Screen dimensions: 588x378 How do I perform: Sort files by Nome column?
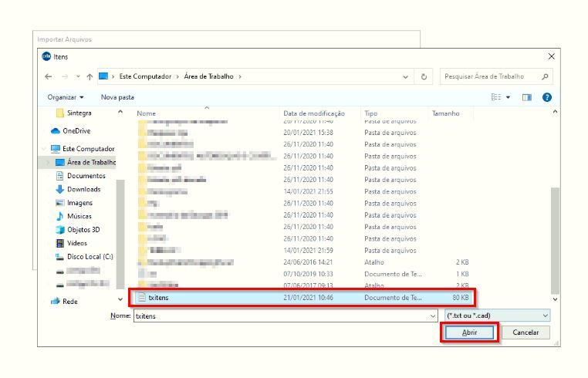click(x=147, y=113)
